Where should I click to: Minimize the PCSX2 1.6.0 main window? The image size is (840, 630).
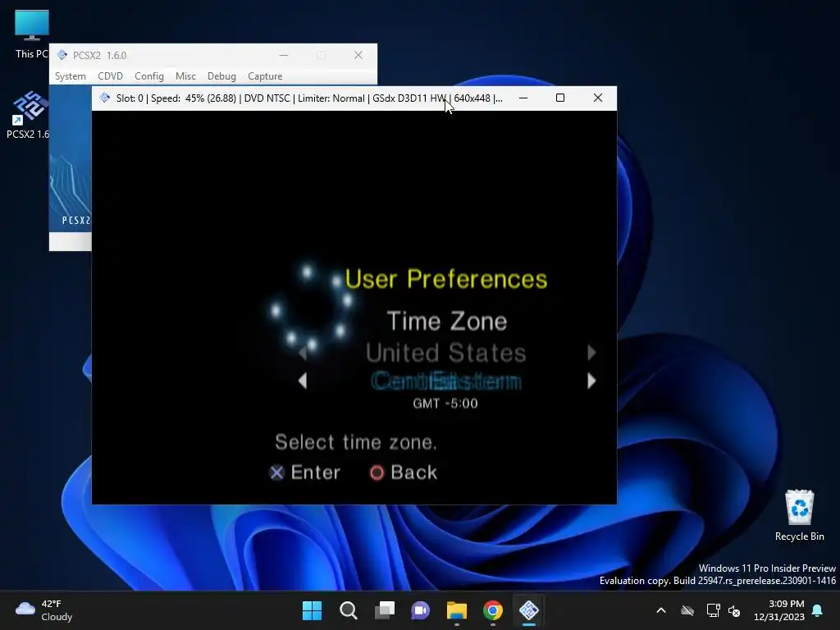pyautogui.click(x=284, y=55)
